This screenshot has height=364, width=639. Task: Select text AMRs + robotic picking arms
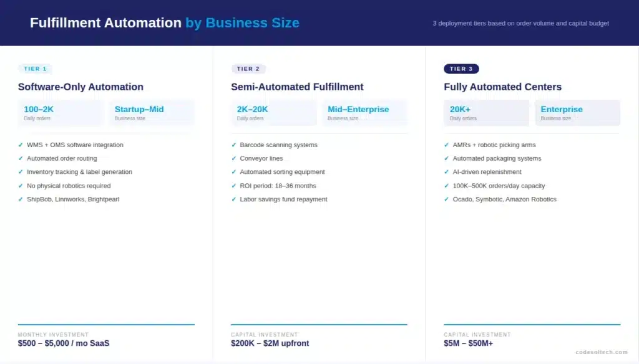click(494, 145)
